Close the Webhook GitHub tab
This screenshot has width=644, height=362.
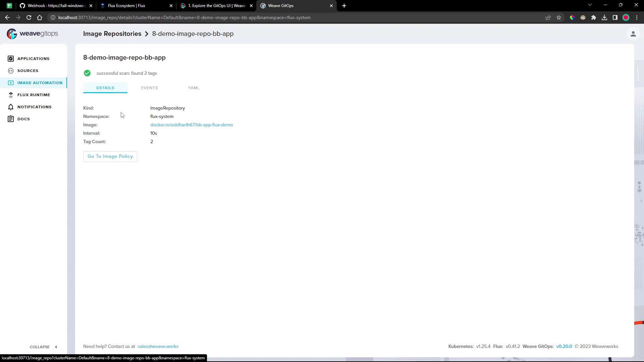pos(91,6)
